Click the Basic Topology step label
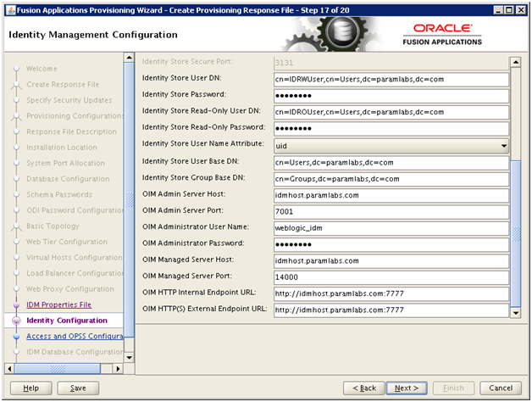 coord(53,226)
